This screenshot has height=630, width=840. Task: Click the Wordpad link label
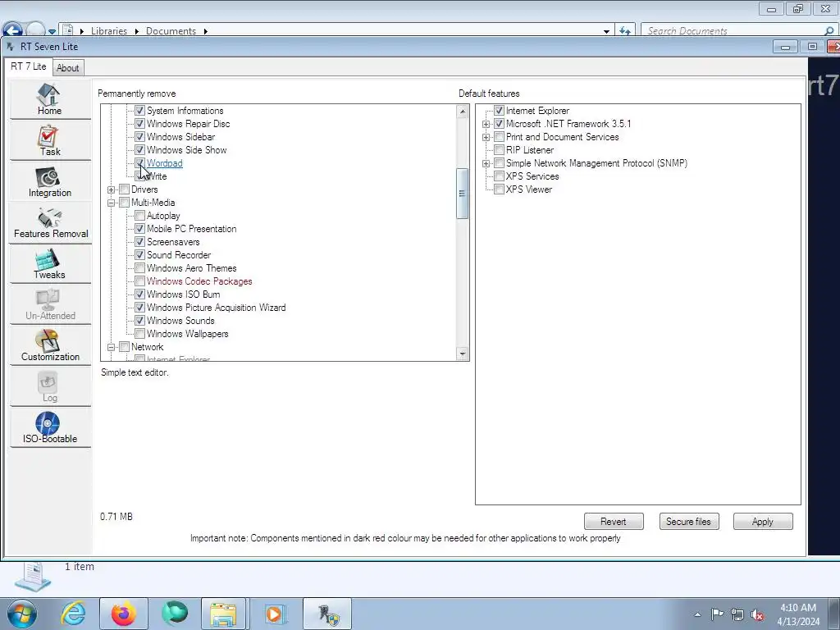click(164, 163)
